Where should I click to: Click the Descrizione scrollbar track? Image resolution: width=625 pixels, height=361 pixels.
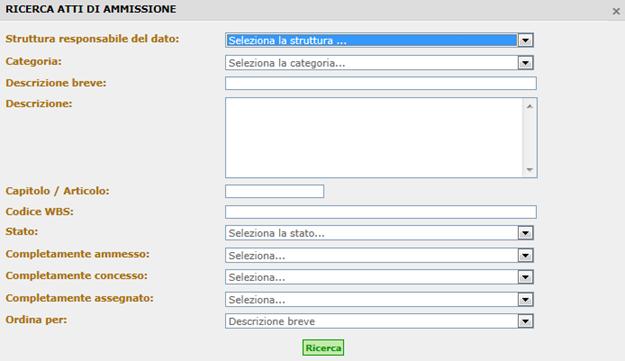[x=529, y=138]
